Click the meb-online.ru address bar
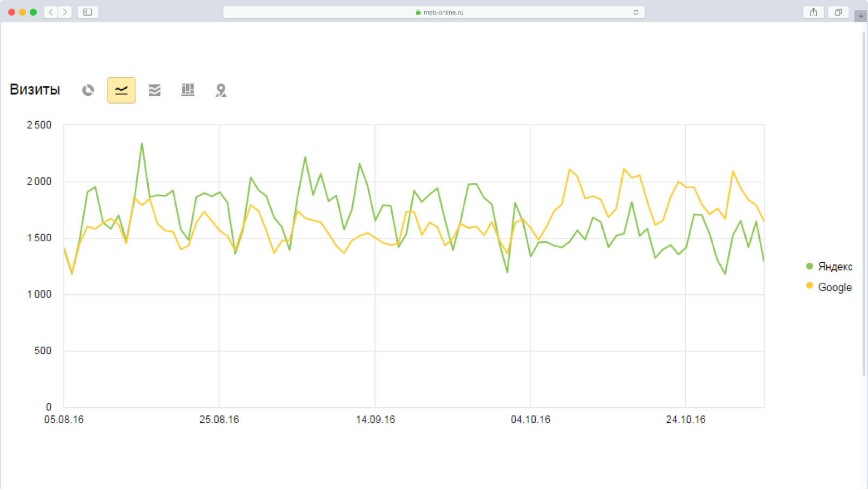Viewport: 868px width, 490px height. click(x=433, y=12)
